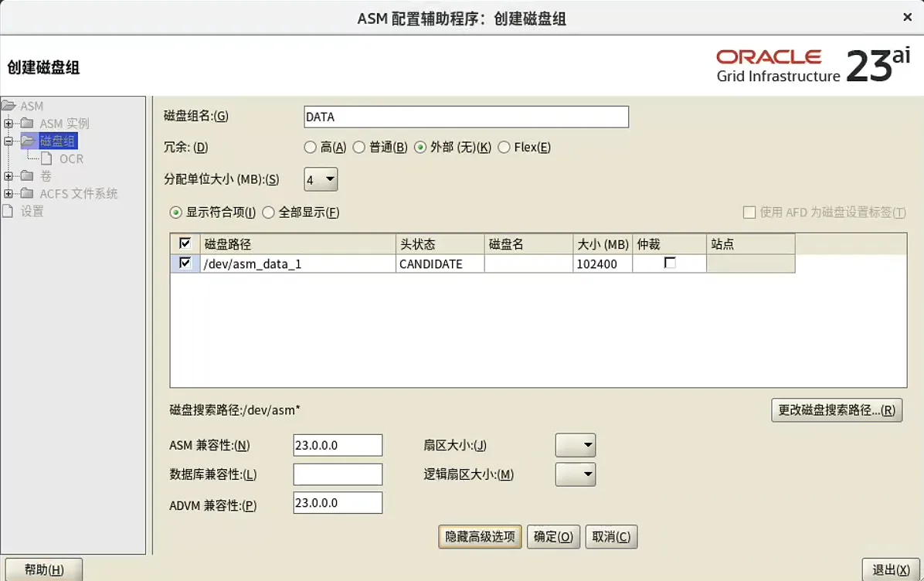The height and width of the screenshot is (581, 924).
Task: Select the 高 redundancy radio button
Action: tap(311, 147)
